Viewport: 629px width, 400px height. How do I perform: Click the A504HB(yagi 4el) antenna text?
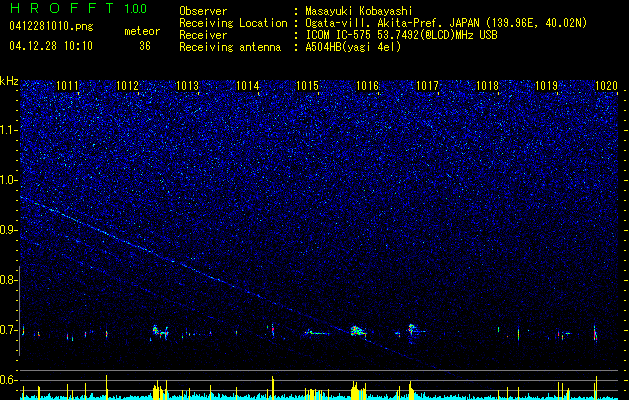point(353,47)
